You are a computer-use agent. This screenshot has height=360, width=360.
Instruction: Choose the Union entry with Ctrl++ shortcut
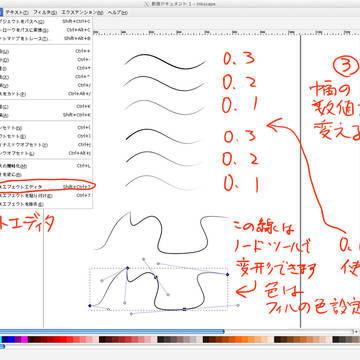[x=46, y=51]
